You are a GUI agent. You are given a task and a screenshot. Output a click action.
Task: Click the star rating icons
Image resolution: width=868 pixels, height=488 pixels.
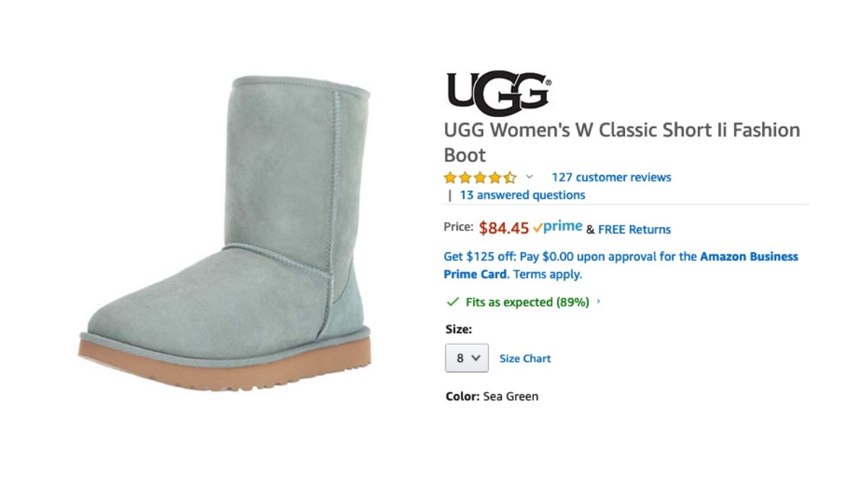[480, 177]
